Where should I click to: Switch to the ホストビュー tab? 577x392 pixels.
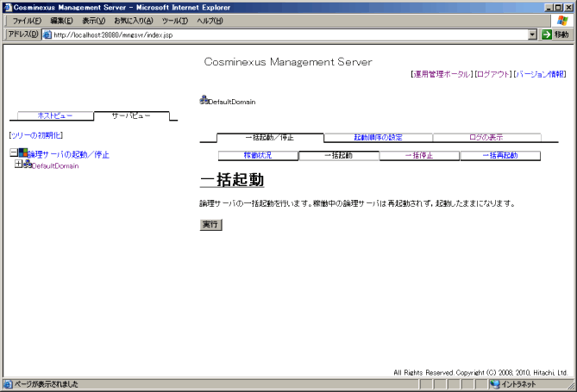[x=55, y=115]
